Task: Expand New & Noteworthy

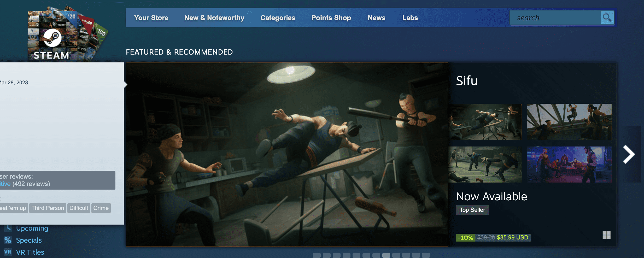Action: (x=214, y=18)
